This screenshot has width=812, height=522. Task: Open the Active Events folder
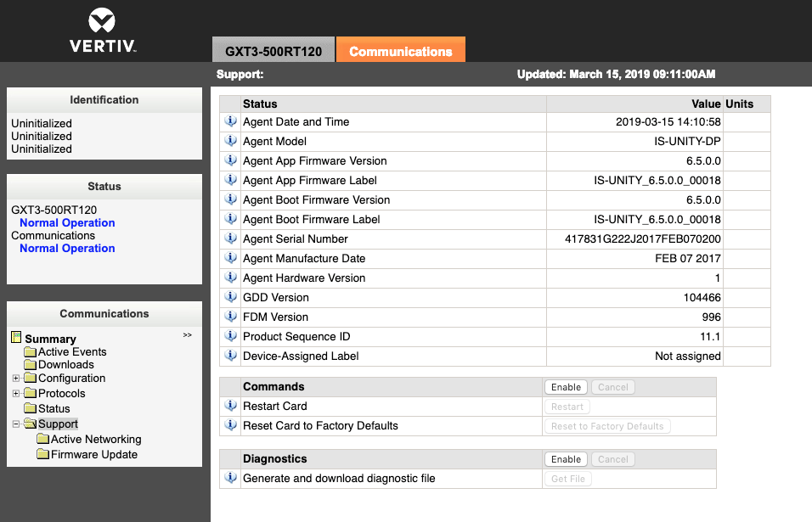(71, 352)
